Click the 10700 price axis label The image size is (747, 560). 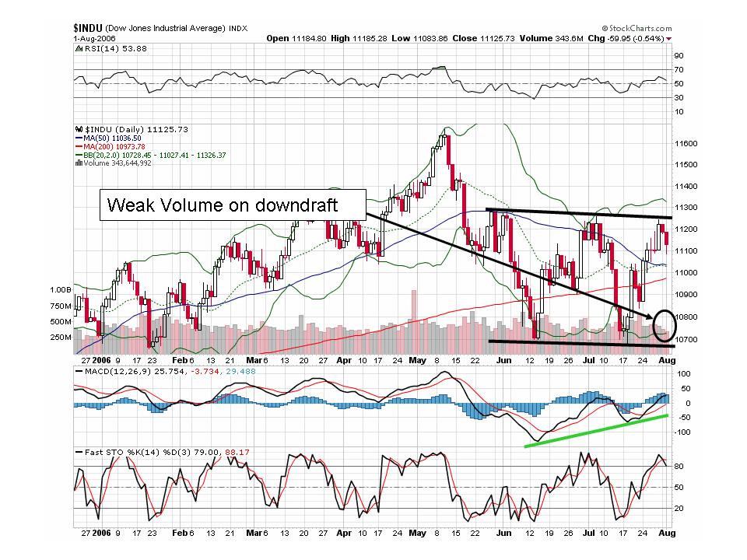pos(686,340)
